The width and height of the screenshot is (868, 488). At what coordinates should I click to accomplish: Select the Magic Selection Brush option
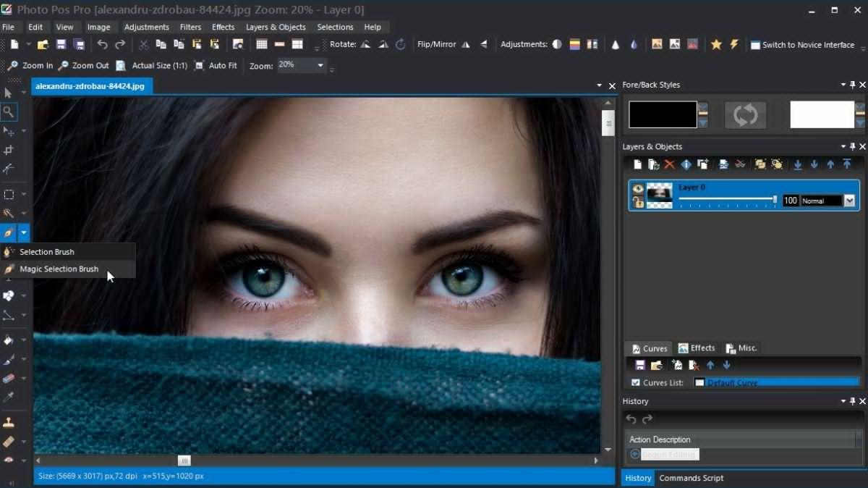(59, 269)
